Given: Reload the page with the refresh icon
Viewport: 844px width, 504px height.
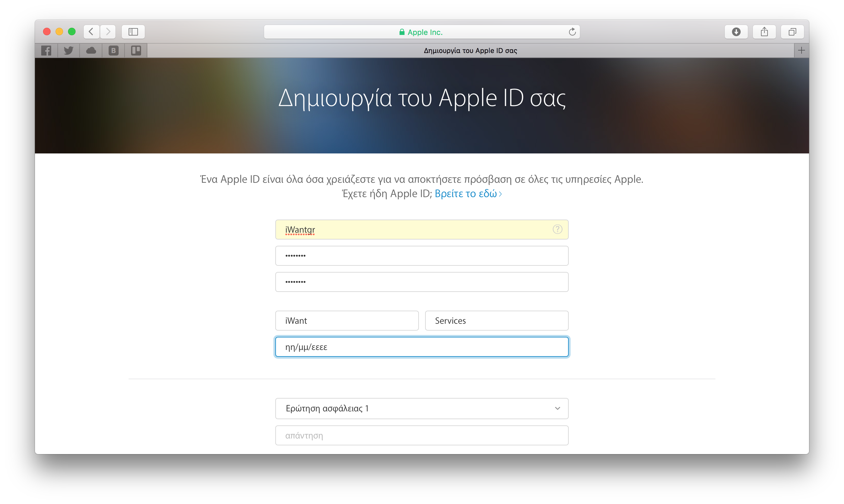Looking at the screenshot, I should [572, 32].
